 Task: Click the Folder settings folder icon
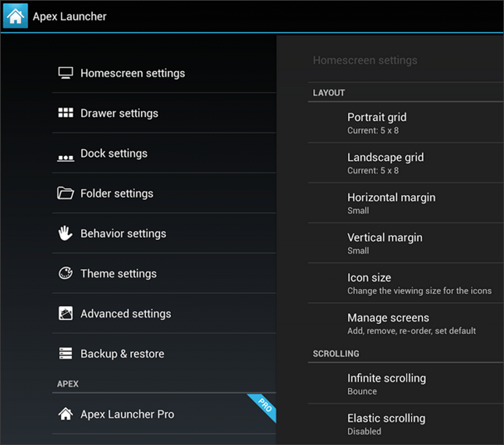coord(66,193)
